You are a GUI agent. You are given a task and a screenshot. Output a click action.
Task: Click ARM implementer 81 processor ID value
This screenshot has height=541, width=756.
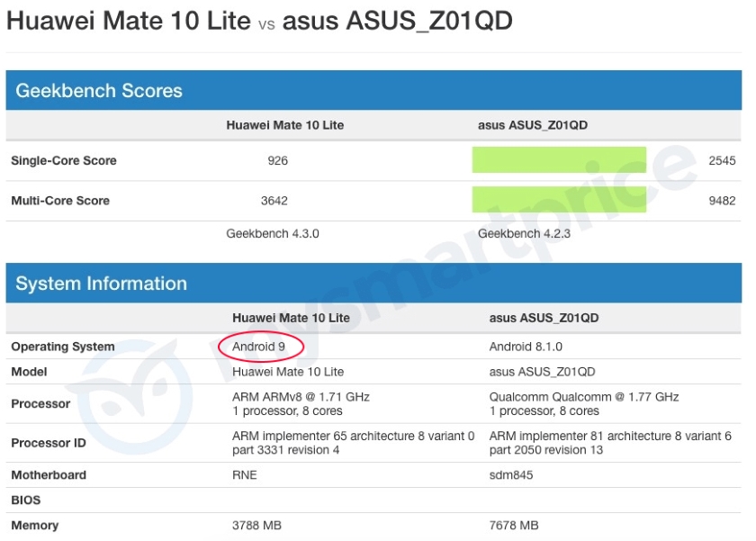[x=610, y=443]
